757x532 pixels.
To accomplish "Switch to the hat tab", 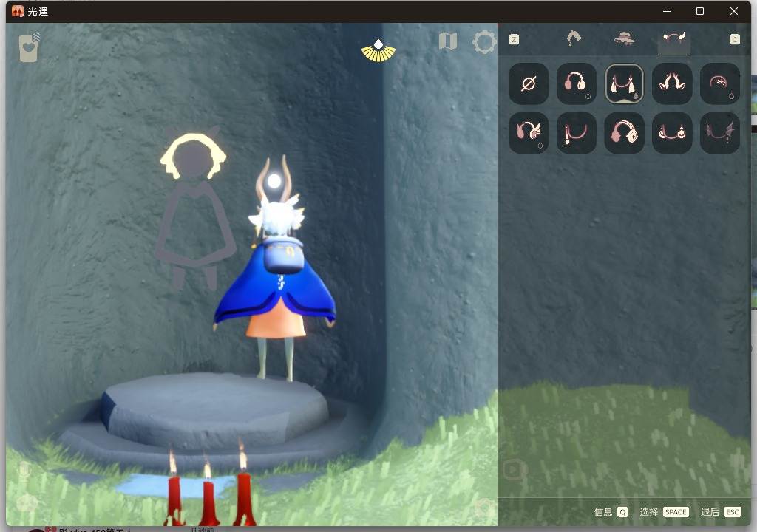I will pyautogui.click(x=624, y=38).
